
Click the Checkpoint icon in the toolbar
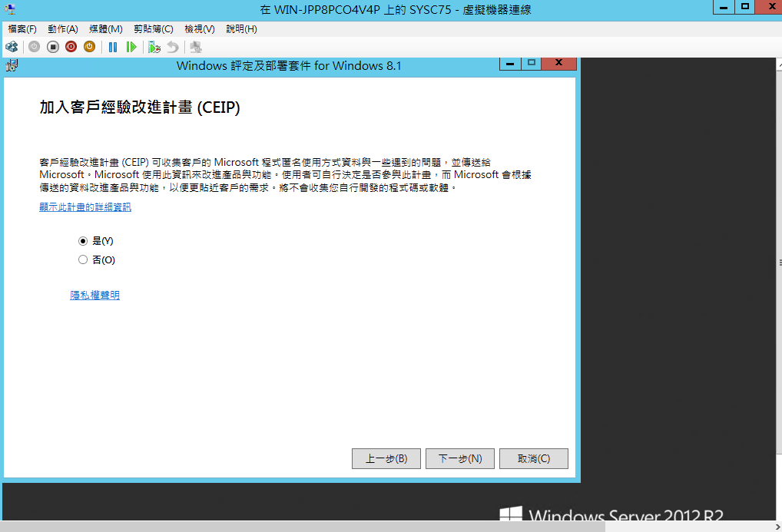(x=154, y=47)
